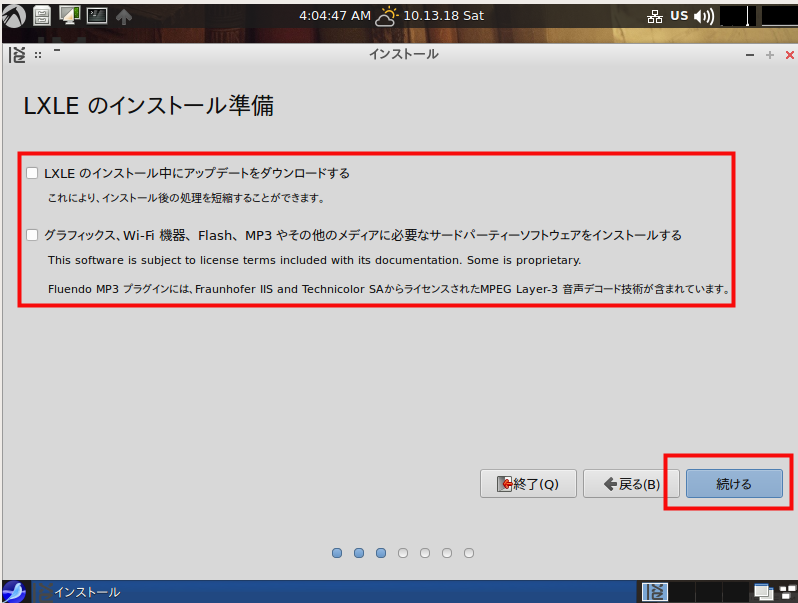Maximize the installer window with the plus button

770,55
